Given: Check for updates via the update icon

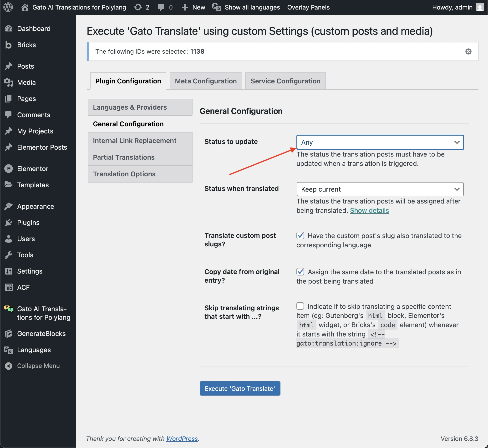Looking at the screenshot, I should point(138,7).
